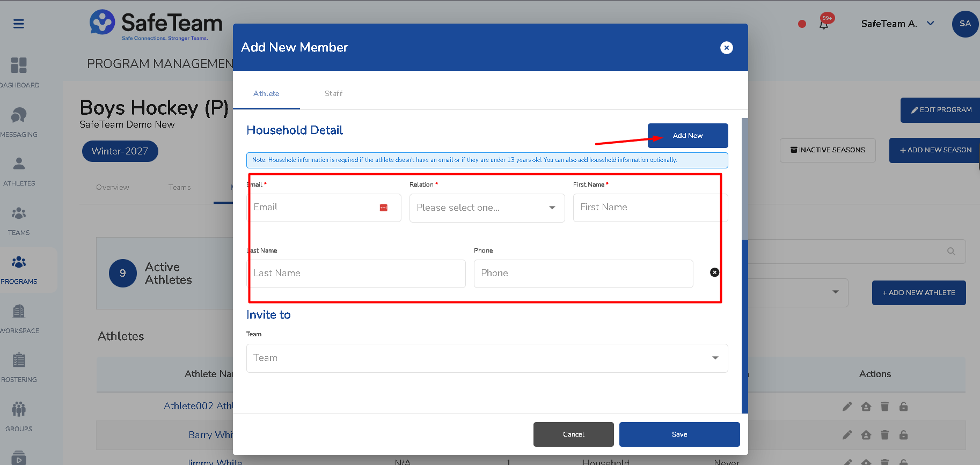Open the Barry White athlete link
This screenshot has height=465, width=980.
(210, 435)
